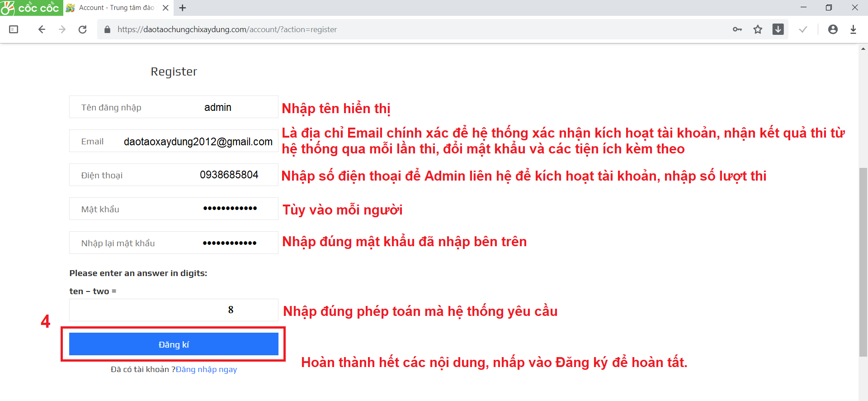The height and width of the screenshot is (401, 868).
Task: Go back to the previous page
Action: [42, 29]
